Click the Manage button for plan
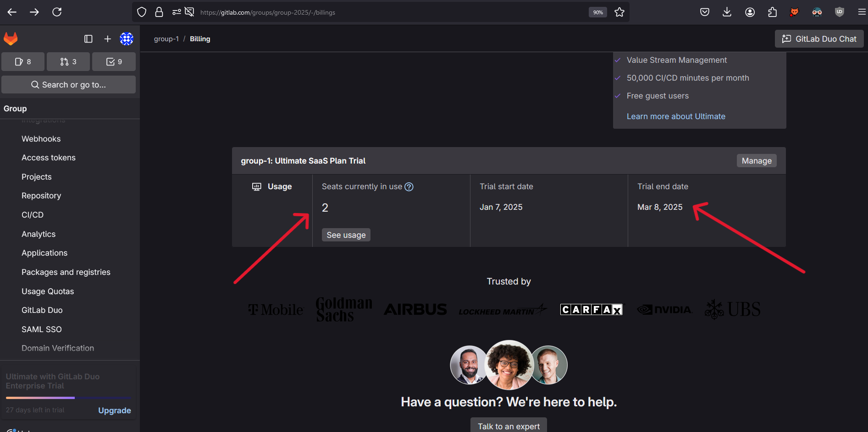Viewport: 868px width, 432px height. click(756, 161)
